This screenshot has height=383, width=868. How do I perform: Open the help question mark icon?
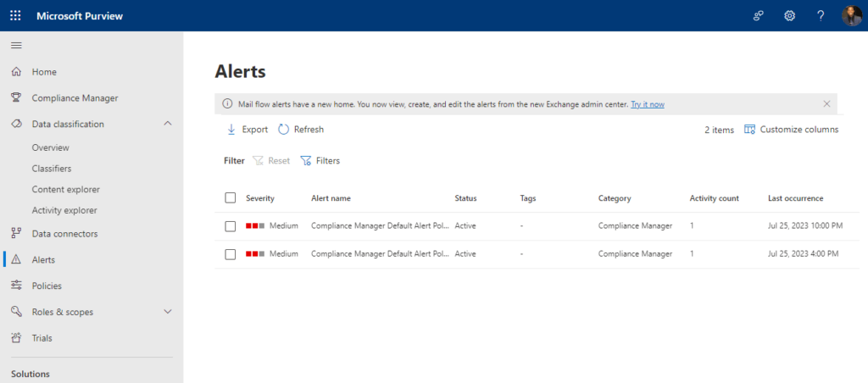(x=821, y=15)
